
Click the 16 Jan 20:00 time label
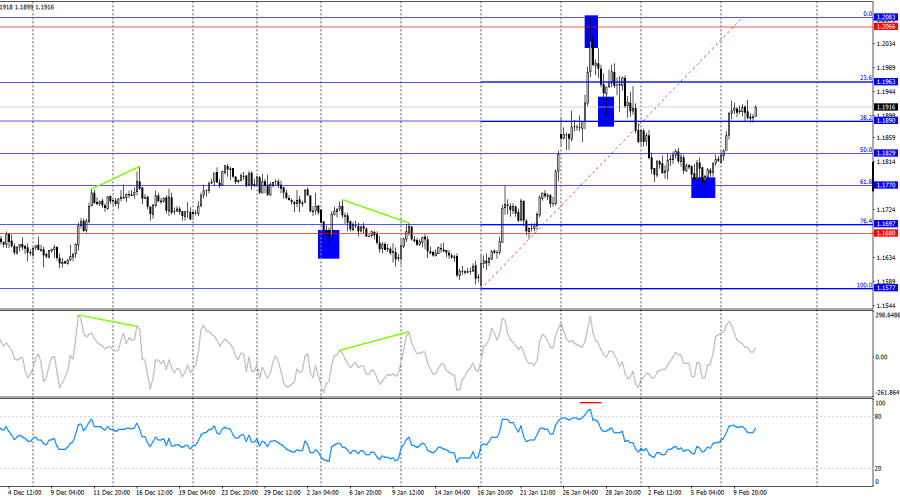495,493
